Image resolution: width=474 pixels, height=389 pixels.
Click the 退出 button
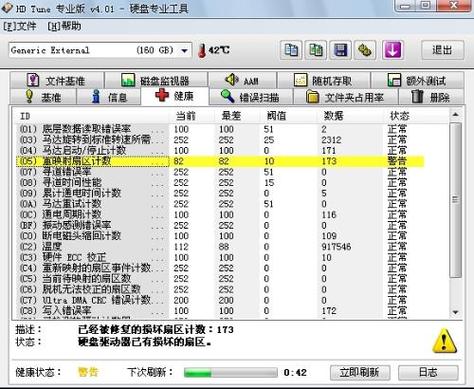[442, 50]
